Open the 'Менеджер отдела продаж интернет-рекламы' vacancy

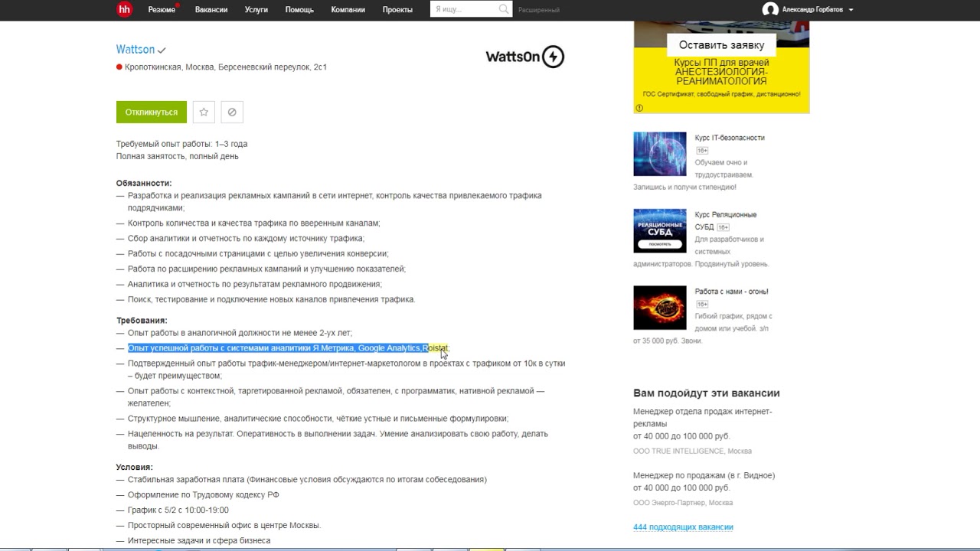(x=702, y=417)
